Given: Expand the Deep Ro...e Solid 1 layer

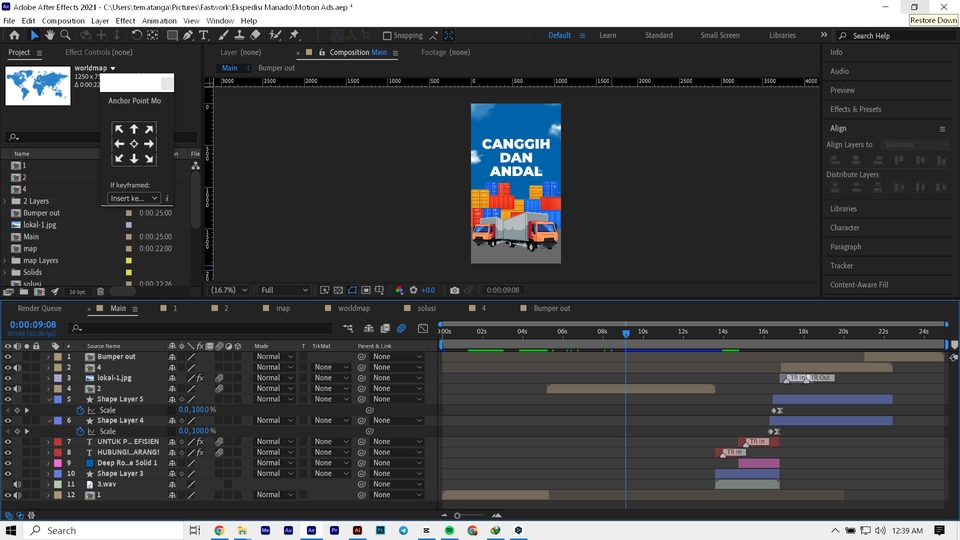Looking at the screenshot, I should click(x=48, y=463).
